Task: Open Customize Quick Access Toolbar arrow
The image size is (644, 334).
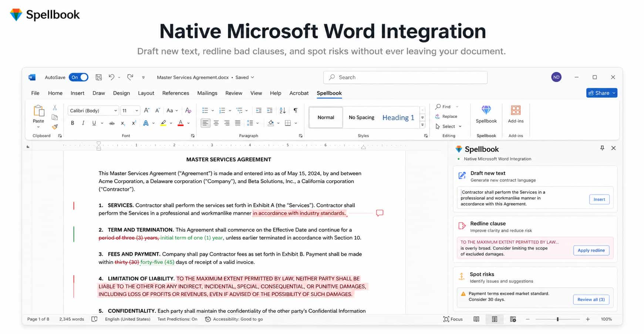Action: 143,77
